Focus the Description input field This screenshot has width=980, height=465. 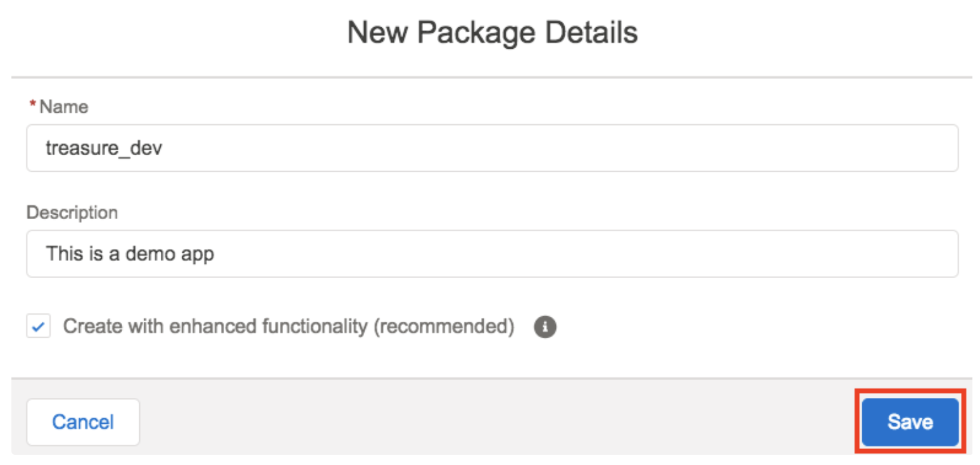pos(492,253)
